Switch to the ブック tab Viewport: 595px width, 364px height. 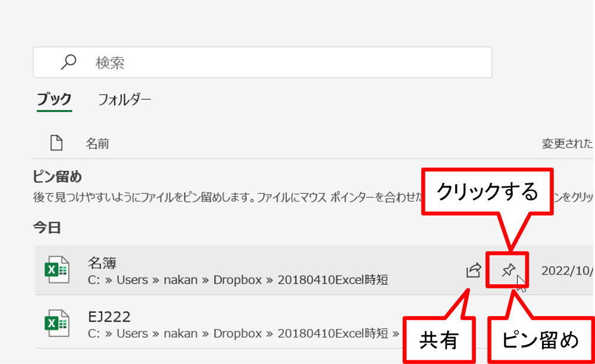pyautogui.click(x=54, y=99)
